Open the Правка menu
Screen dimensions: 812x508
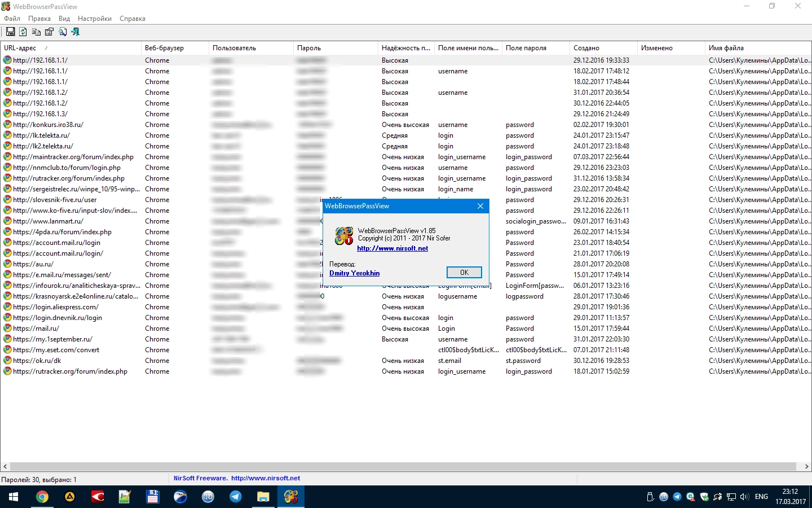[x=39, y=19]
